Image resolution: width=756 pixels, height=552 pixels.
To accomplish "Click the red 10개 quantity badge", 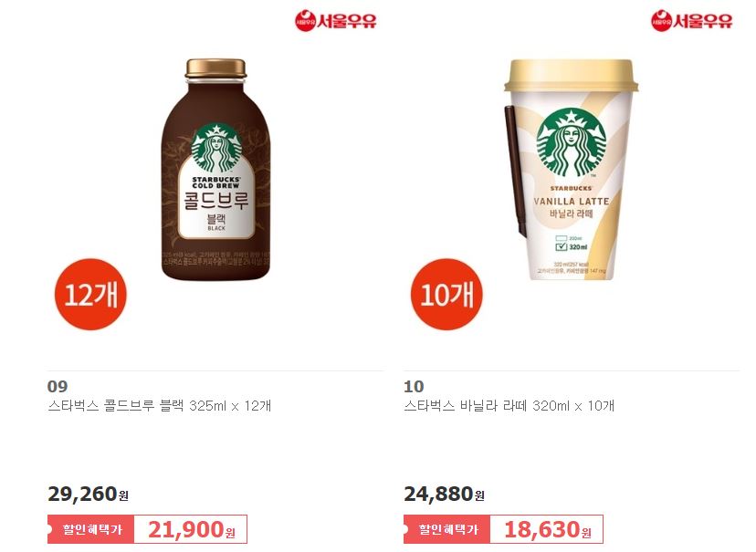I will tap(446, 295).
